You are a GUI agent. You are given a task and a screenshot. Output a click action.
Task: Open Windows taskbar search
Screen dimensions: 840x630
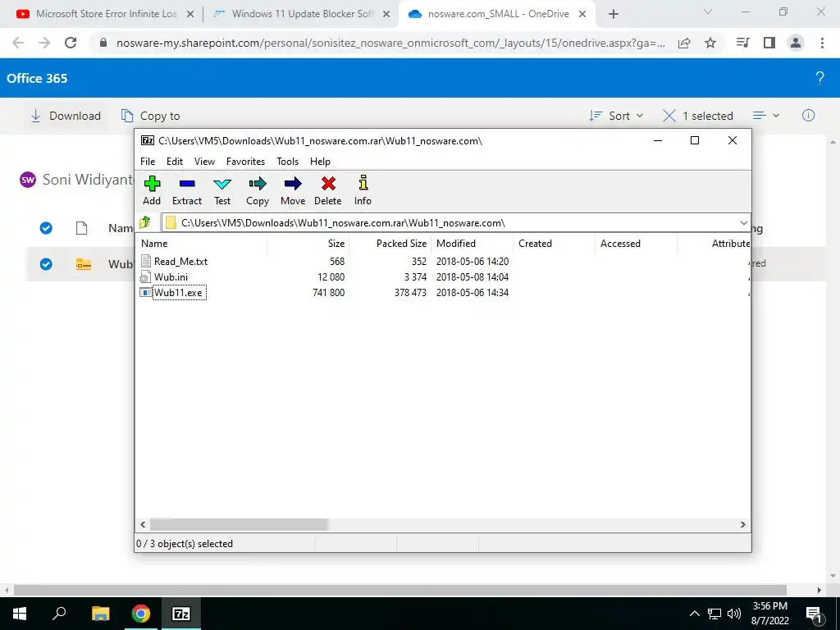click(59, 614)
